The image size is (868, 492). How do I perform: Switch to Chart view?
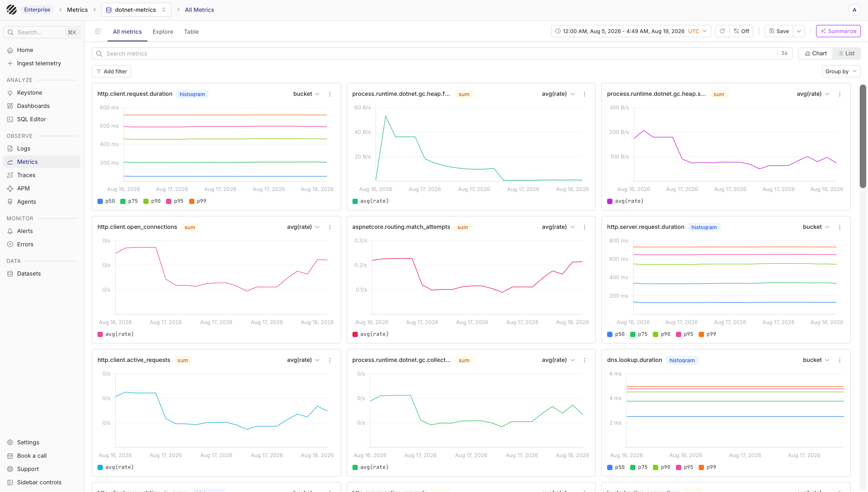coord(816,54)
